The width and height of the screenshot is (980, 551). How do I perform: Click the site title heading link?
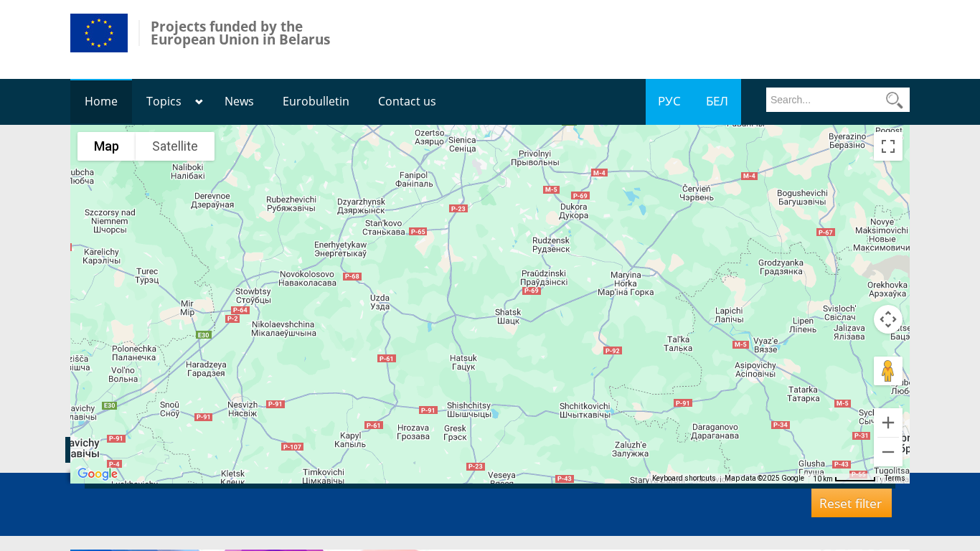tap(240, 33)
